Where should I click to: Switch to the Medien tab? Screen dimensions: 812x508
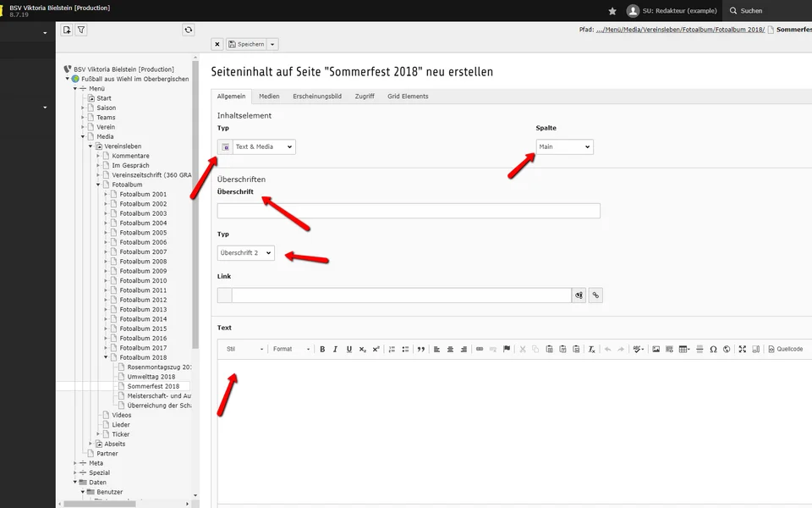[269, 97]
